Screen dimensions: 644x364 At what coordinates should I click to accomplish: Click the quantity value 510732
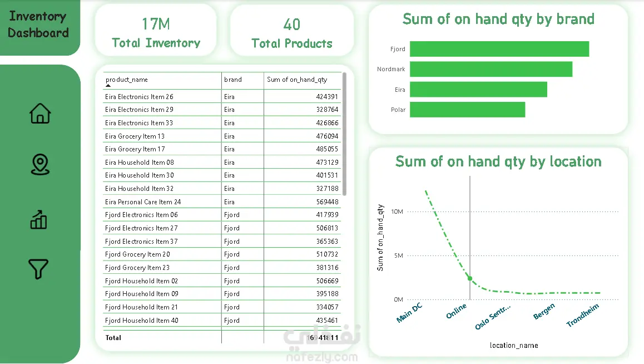(327, 254)
